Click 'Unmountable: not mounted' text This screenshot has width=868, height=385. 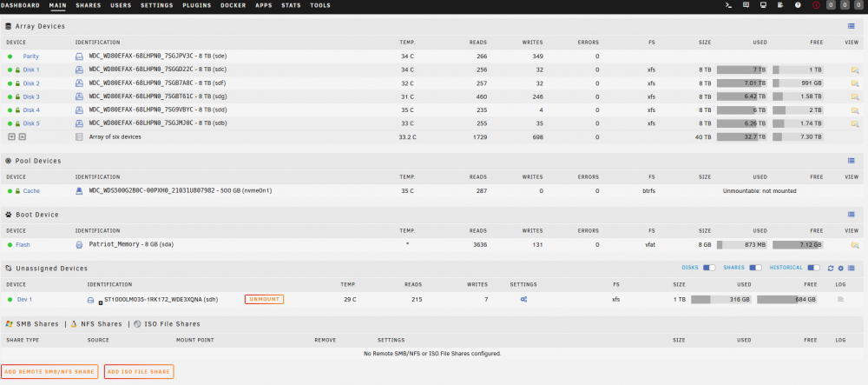(759, 190)
